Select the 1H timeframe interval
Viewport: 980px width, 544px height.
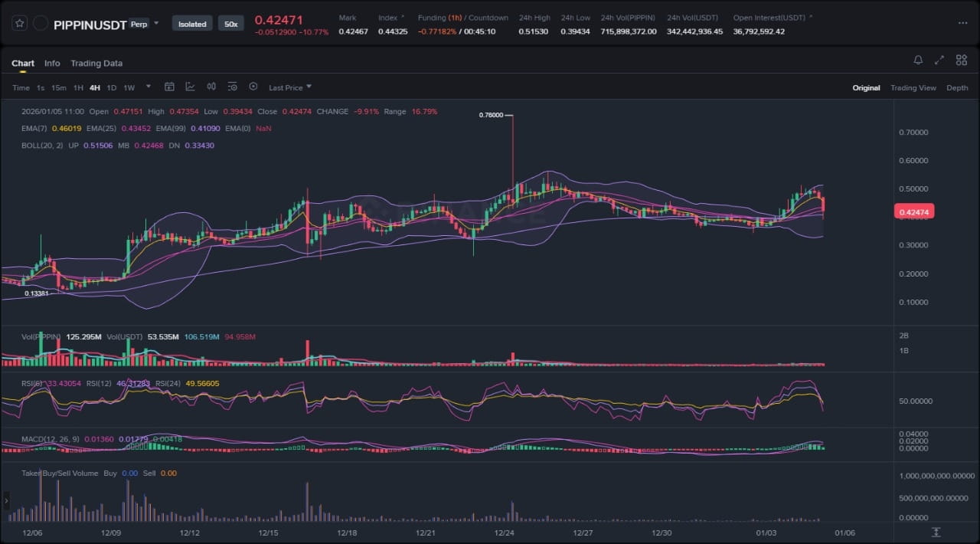(78, 87)
